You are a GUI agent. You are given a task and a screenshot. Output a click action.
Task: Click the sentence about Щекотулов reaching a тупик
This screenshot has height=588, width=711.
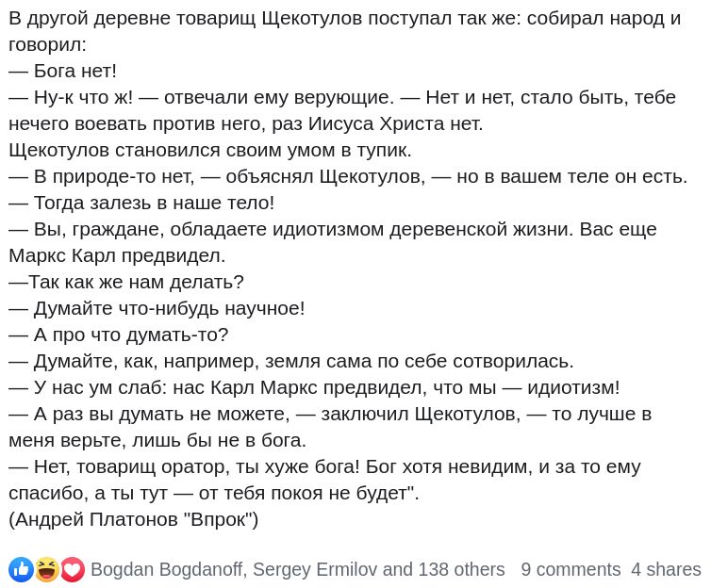[210, 151]
